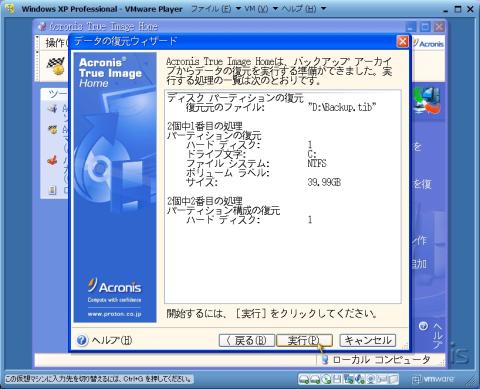This screenshot has height=389, width=480.
Task: Open the VMware ファイル(F) menu
Action: [x=211, y=9]
